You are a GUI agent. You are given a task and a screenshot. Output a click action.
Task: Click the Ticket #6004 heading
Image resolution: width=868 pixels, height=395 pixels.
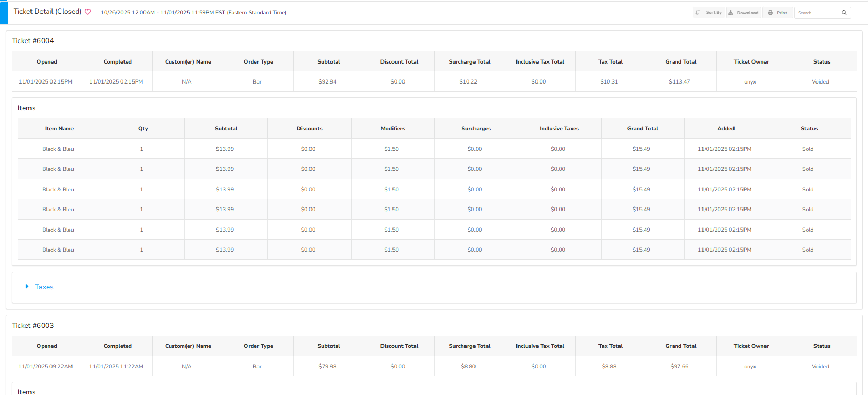click(x=33, y=41)
